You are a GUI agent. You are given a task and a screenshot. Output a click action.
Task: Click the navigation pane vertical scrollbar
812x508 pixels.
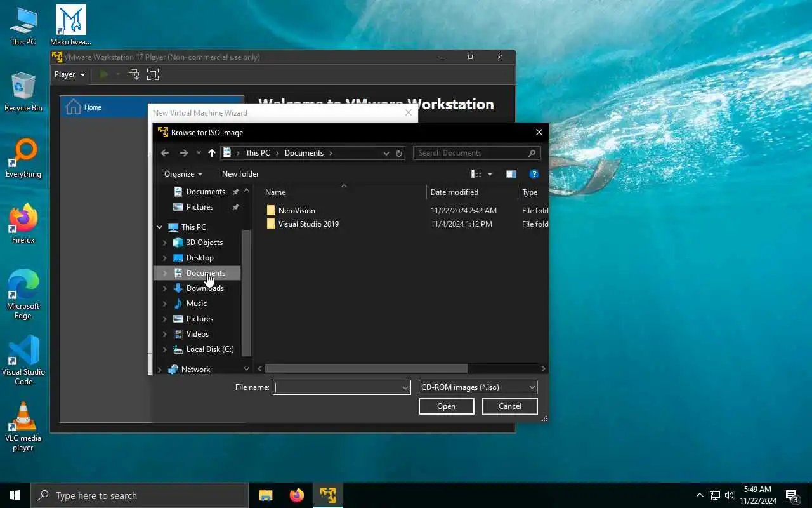click(x=246, y=292)
